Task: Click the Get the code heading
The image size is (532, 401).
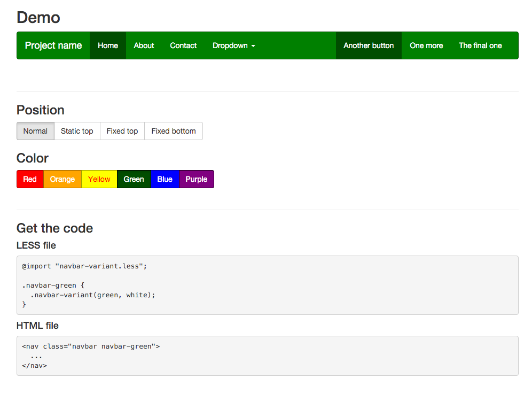Action: click(54, 228)
